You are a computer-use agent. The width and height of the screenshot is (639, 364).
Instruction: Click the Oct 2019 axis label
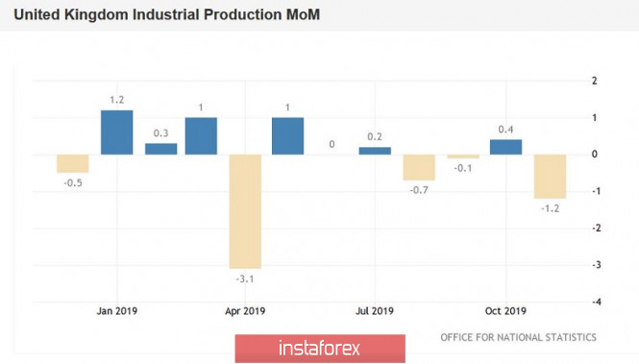click(x=505, y=311)
